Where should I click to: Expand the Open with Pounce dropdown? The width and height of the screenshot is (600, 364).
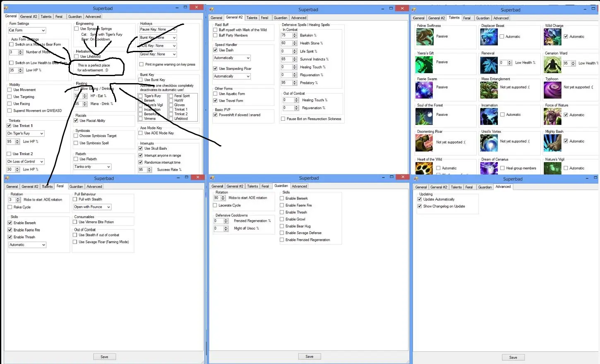pyautogui.click(x=92, y=207)
